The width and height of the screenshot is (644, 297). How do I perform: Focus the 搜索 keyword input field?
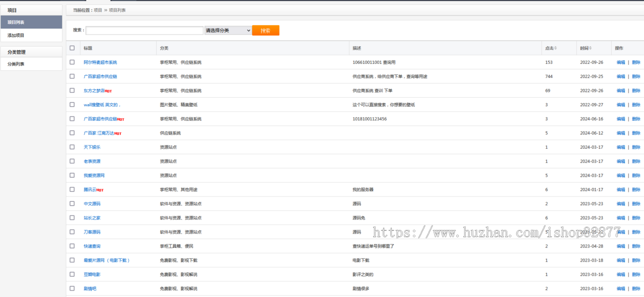click(144, 31)
